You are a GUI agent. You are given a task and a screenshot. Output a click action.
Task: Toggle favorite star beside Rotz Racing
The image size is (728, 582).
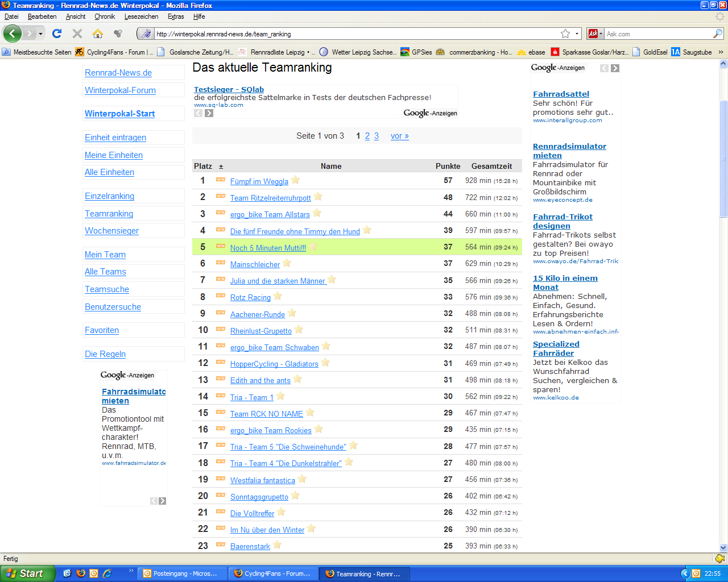278,296
